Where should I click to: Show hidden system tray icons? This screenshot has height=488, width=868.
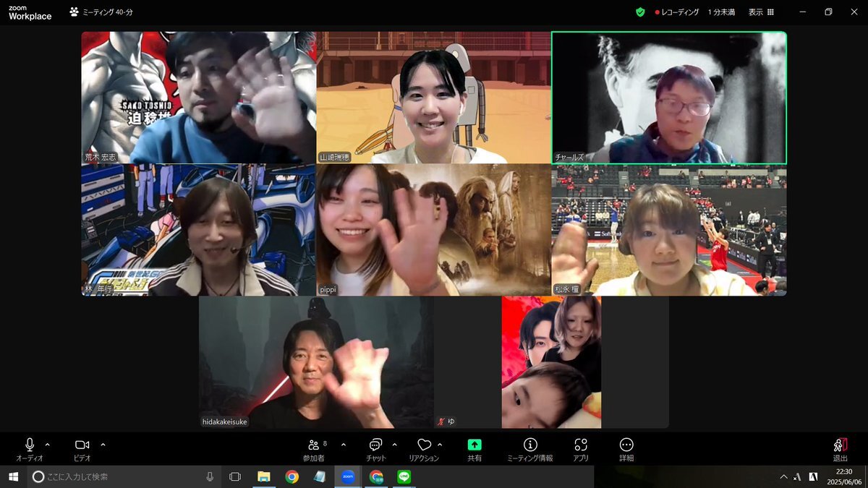point(783,476)
